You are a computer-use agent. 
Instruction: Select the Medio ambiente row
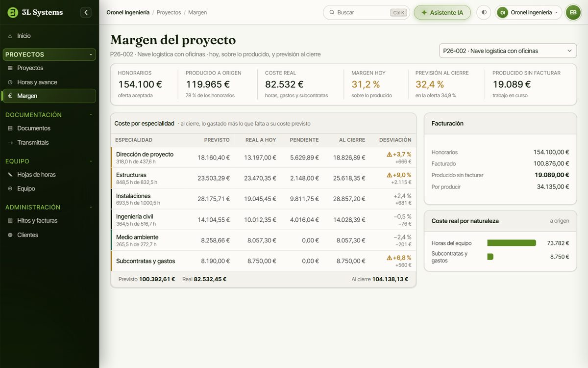point(264,240)
